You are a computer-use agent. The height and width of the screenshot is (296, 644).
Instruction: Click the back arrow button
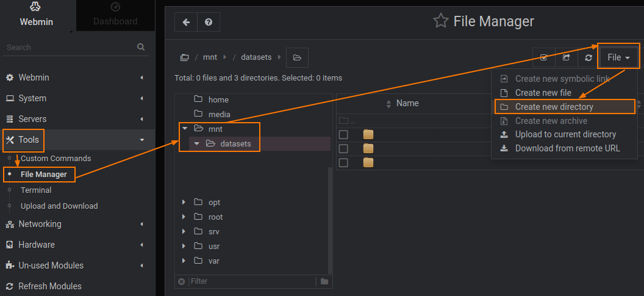(186, 22)
